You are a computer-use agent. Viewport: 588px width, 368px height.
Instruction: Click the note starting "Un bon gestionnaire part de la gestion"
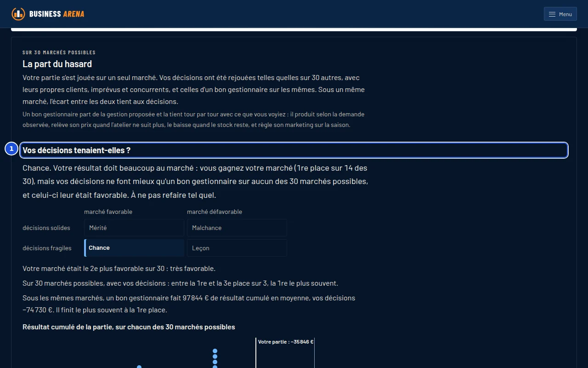[x=193, y=120]
